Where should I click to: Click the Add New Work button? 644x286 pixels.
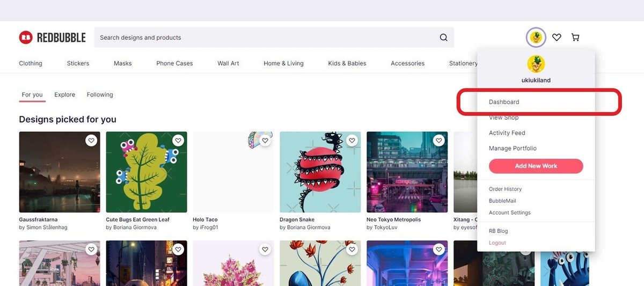click(536, 166)
